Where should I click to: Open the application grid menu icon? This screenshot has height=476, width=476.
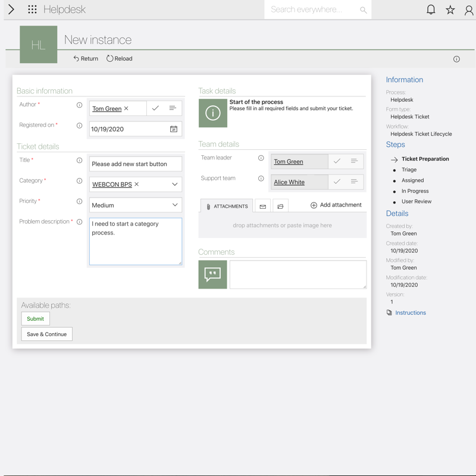(x=32, y=10)
